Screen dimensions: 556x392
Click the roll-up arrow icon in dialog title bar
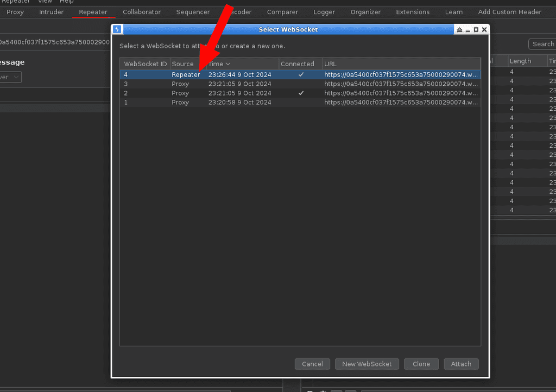459,29
